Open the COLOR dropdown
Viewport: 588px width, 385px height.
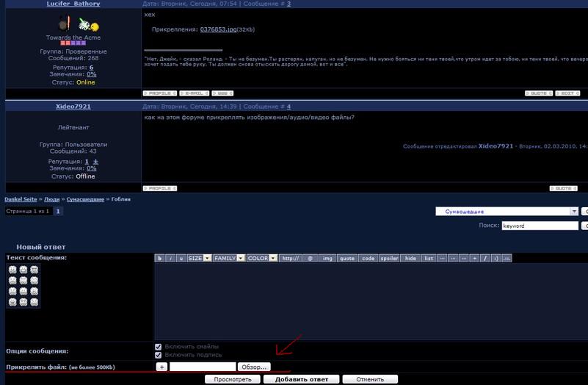[273, 259]
